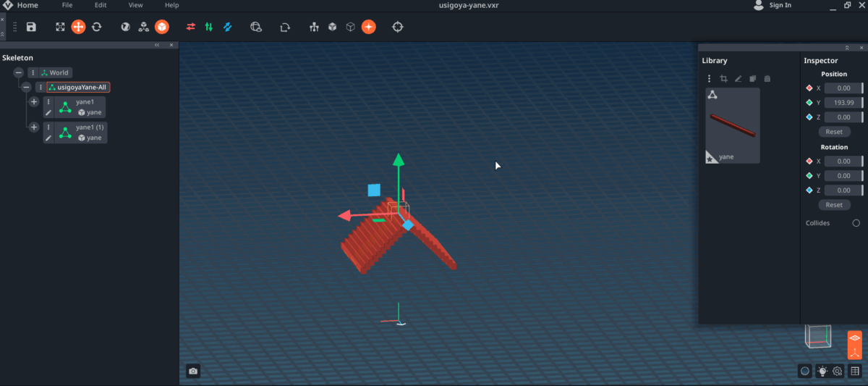Open the View menu
This screenshot has height=386, width=868.
click(135, 5)
